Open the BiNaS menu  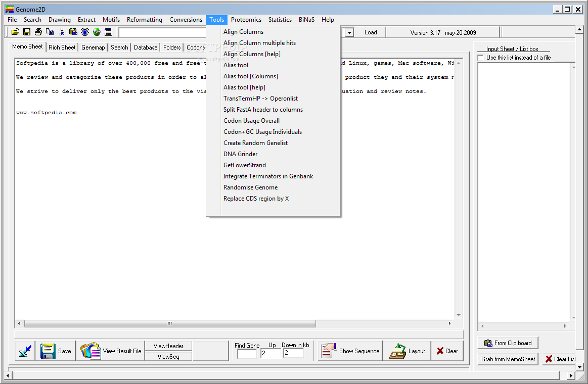point(306,20)
